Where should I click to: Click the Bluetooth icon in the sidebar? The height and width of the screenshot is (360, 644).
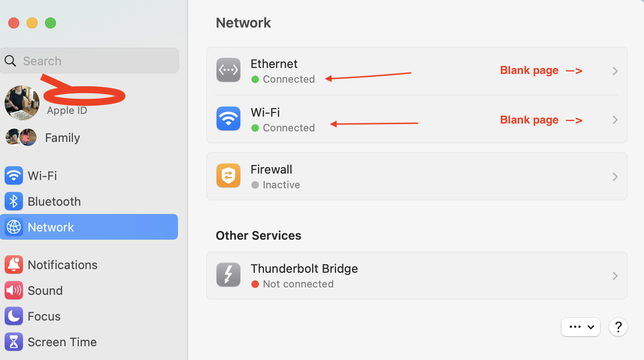coord(14,201)
